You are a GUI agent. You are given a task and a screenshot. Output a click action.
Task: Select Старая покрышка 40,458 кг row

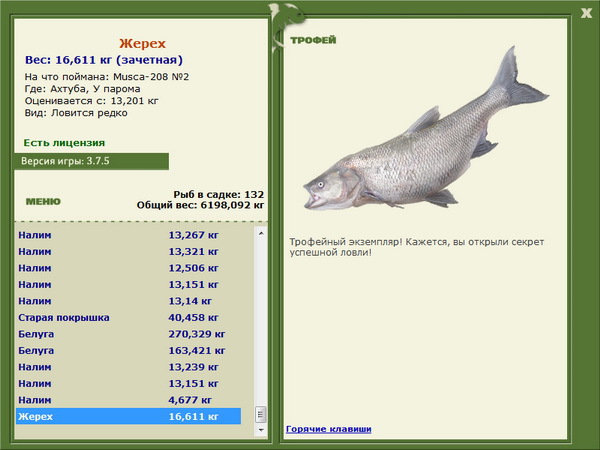click(x=129, y=318)
